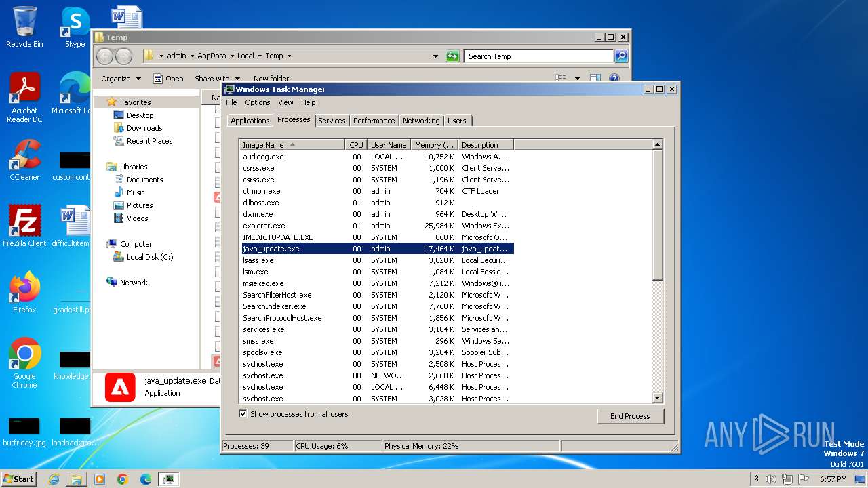Open the Recycle Bin desktop icon
The width and height of the screenshot is (868, 488).
[24, 27]
